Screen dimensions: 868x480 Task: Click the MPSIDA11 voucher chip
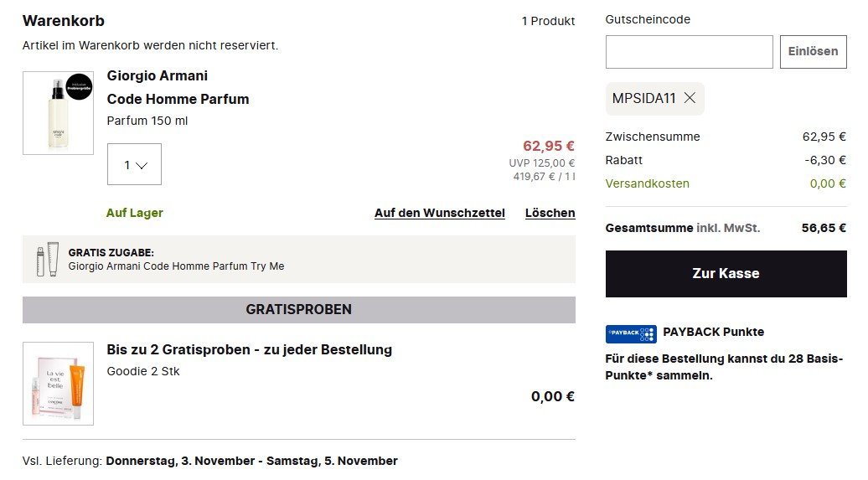pyautogui.click(x=644, y=98)
